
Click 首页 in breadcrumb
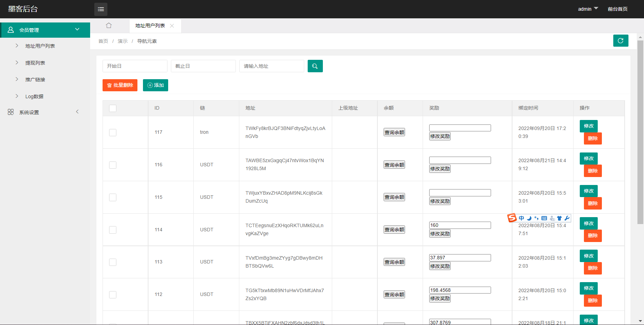pos(103,41)
